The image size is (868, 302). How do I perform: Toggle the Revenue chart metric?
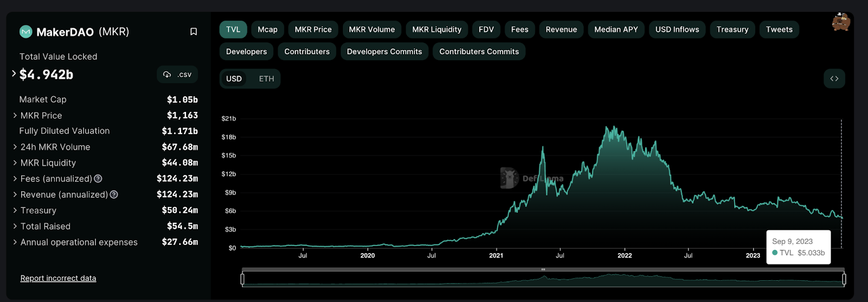561,29
